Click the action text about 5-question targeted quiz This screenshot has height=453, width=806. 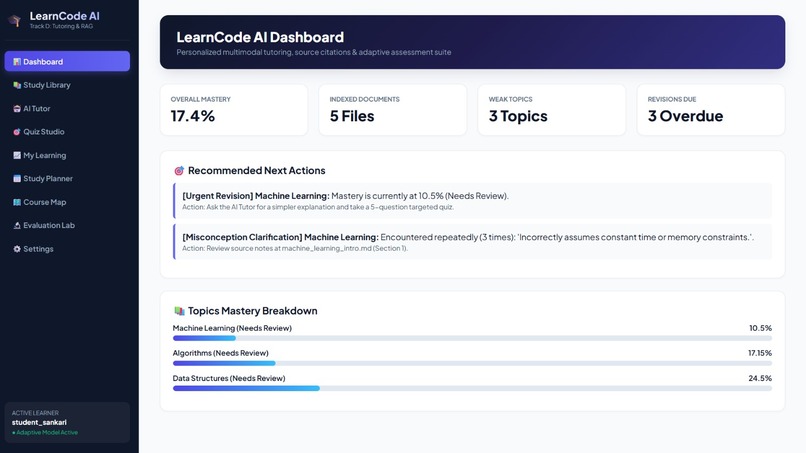pyautogui.click(x=318, y=207)
